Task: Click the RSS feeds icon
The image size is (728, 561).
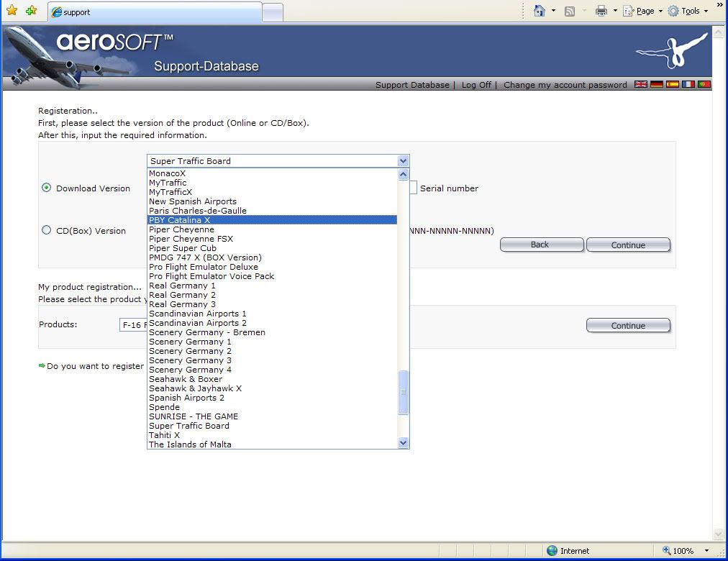Action: pyautogui.click(x=570, y=11)
